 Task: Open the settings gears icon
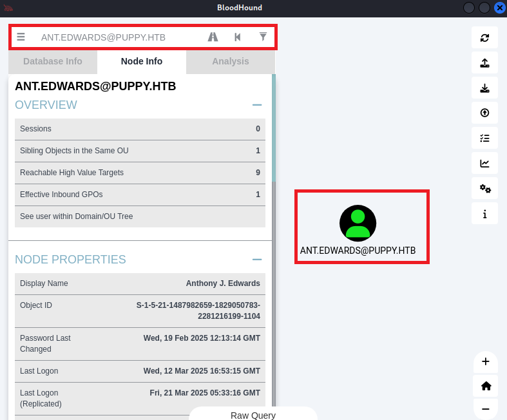(x=484, y=188)
